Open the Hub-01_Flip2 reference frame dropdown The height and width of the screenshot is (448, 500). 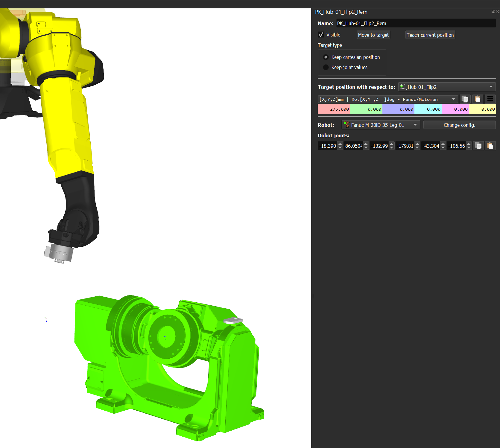point(447,87)
